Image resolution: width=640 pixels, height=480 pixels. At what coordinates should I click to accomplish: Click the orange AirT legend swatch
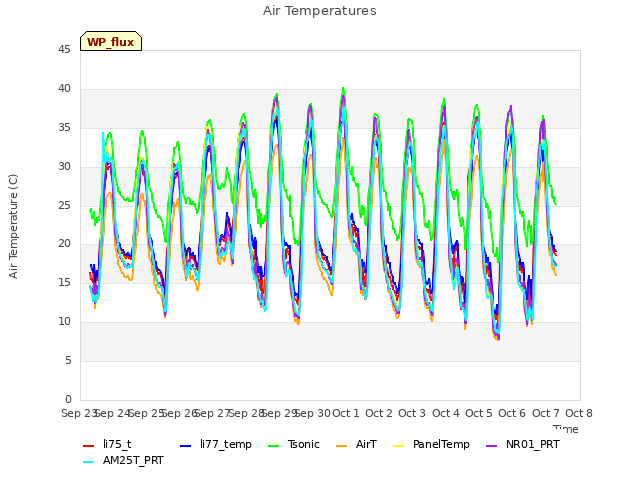coord(341,446)
